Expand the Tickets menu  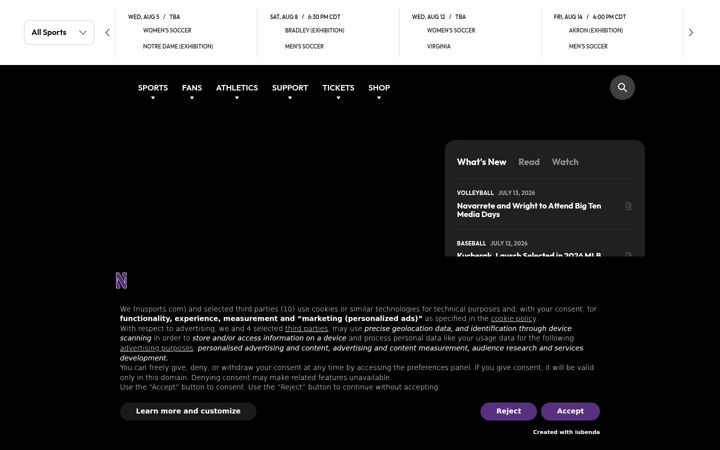click(338, 90)
